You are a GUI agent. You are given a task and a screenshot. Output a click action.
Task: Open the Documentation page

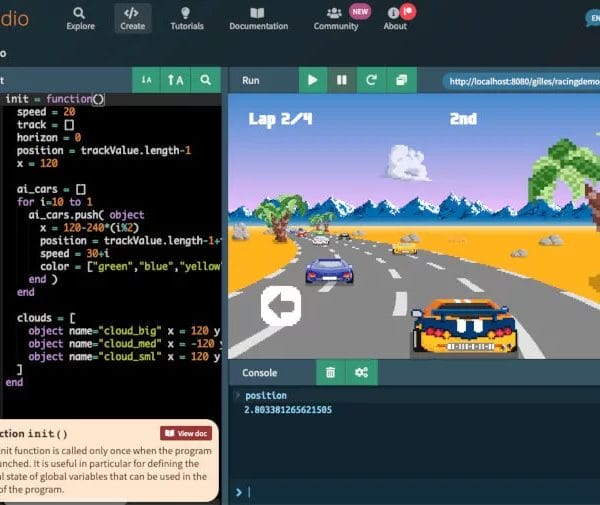point(258,18)
